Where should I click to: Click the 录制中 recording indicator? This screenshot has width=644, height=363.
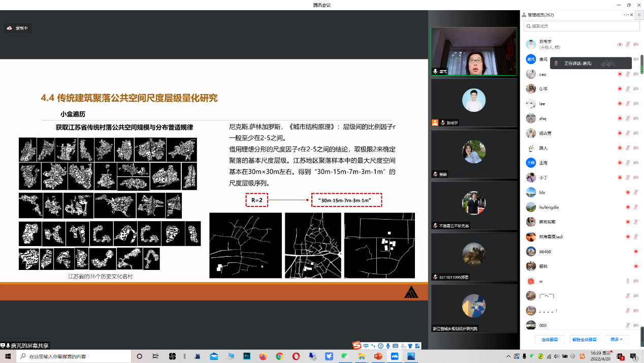[18, 28]
